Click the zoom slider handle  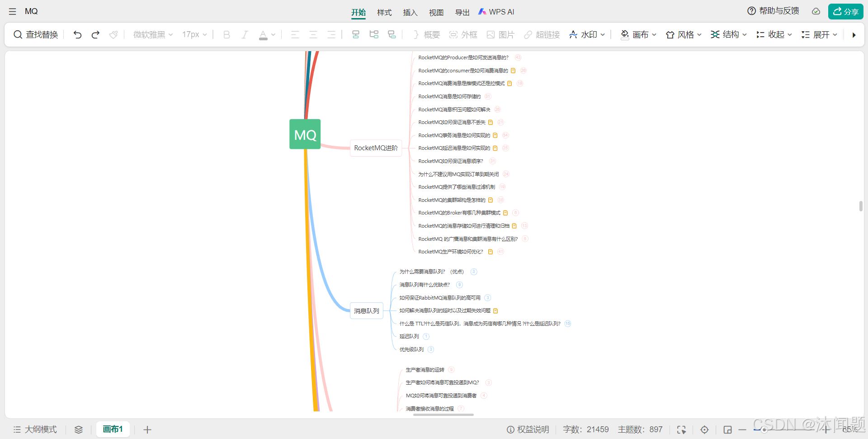click(x=764, y=429)
